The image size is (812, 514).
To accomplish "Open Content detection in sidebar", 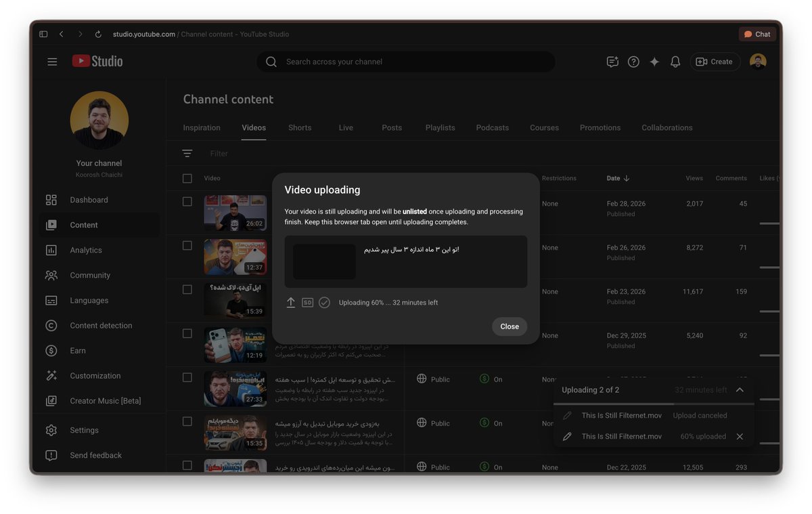I will [x=99, y=325].
